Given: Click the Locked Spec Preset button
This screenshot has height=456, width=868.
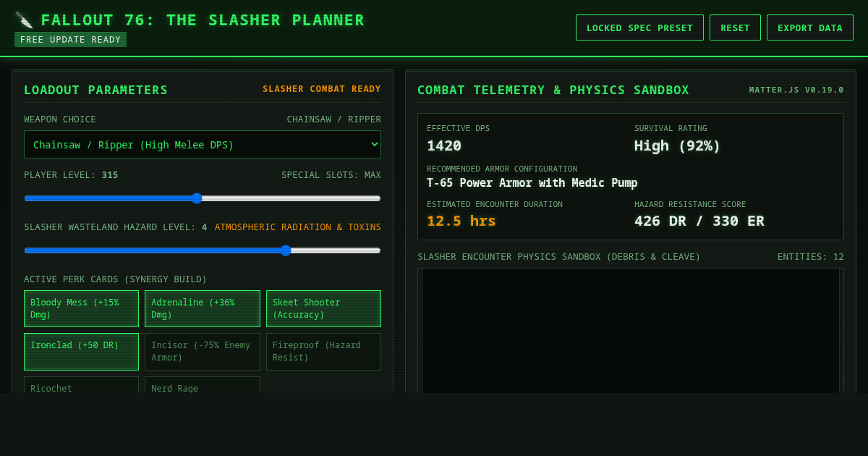Looking at the screenshot, I should click(639, 28).
